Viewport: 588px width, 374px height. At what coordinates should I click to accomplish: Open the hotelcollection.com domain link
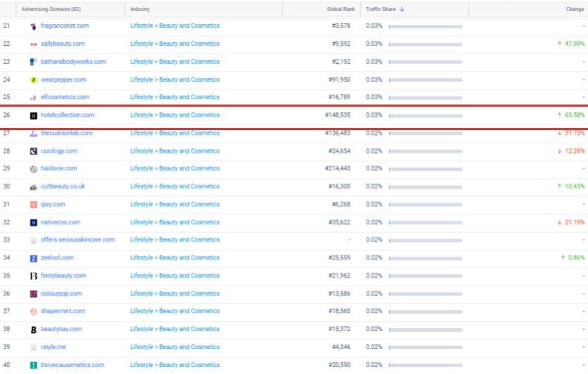point(68,115)
